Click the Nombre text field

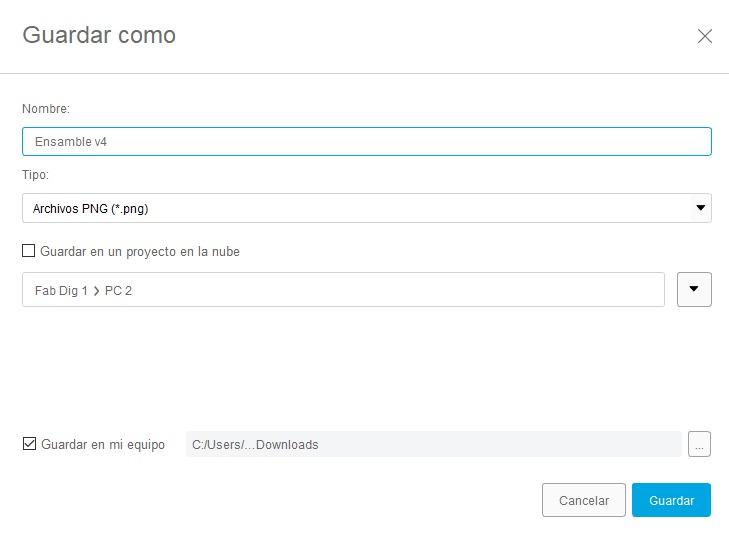[366, 141]
